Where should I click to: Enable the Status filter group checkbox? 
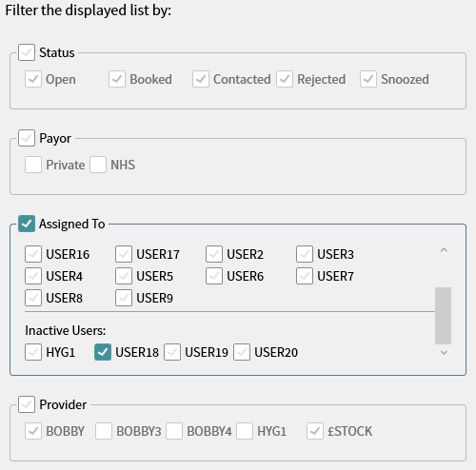click(x=27, y=52)
